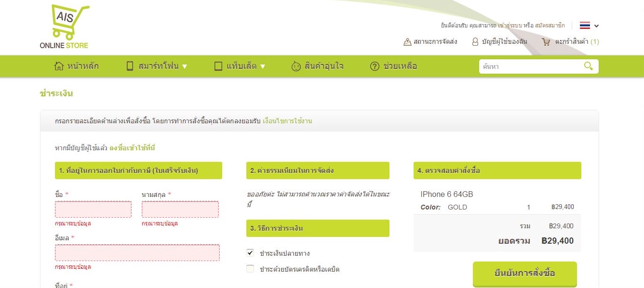Open the แท็บเล็ต tablet menu

241,66
